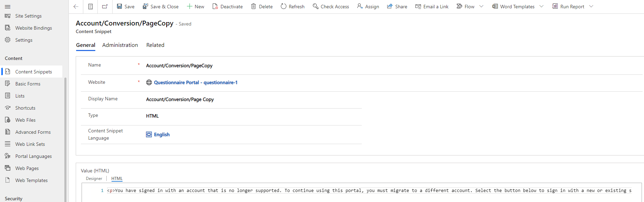Open the Questionnaire Portal website link

[x=196, y=82]
